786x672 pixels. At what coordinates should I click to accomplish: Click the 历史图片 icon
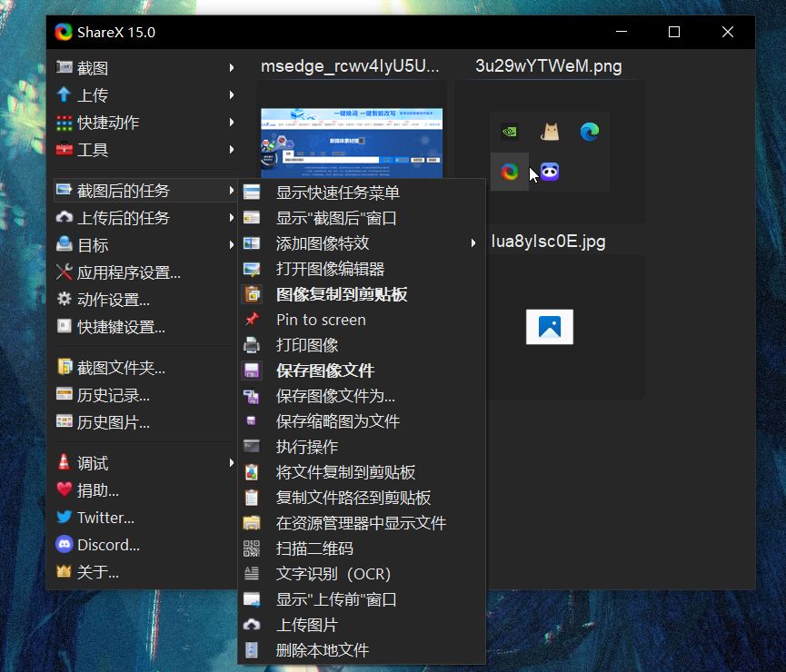tap(65, 421)
